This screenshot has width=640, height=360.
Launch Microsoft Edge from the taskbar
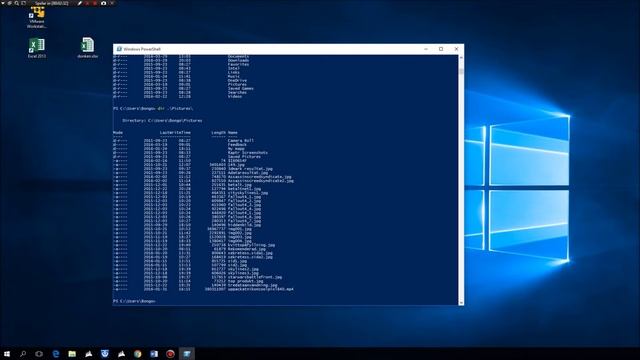(x=56, y=354)
